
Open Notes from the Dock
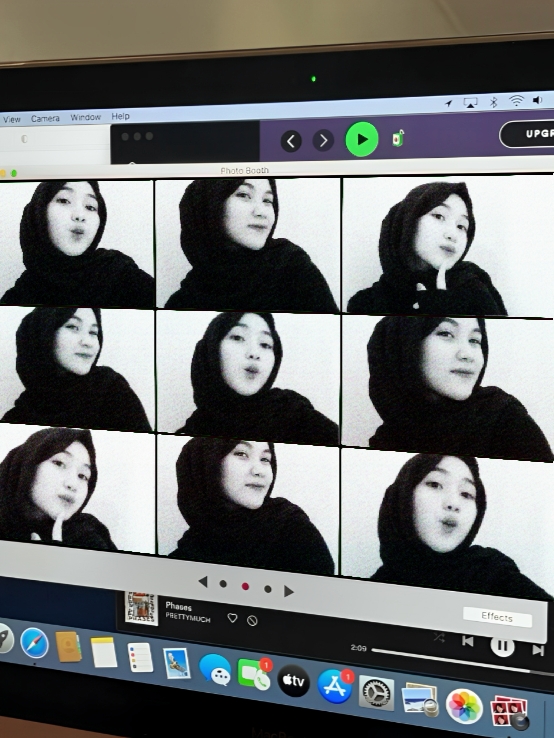[104, 652]
